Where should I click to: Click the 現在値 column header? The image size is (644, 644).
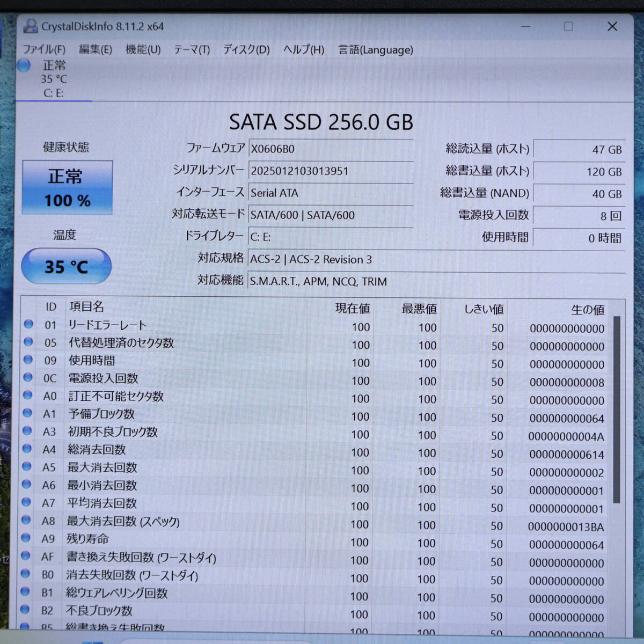353,309
